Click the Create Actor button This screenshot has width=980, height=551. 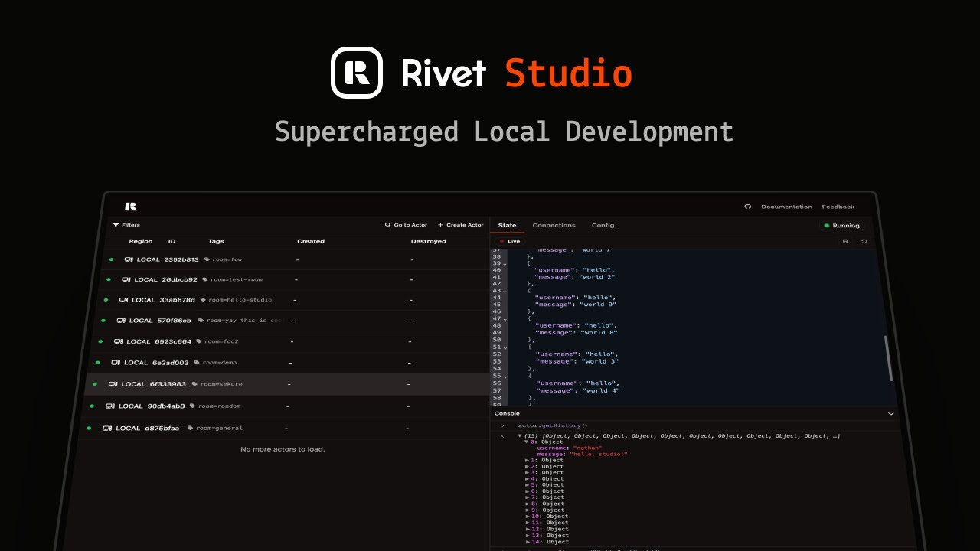tap(460, 225)
